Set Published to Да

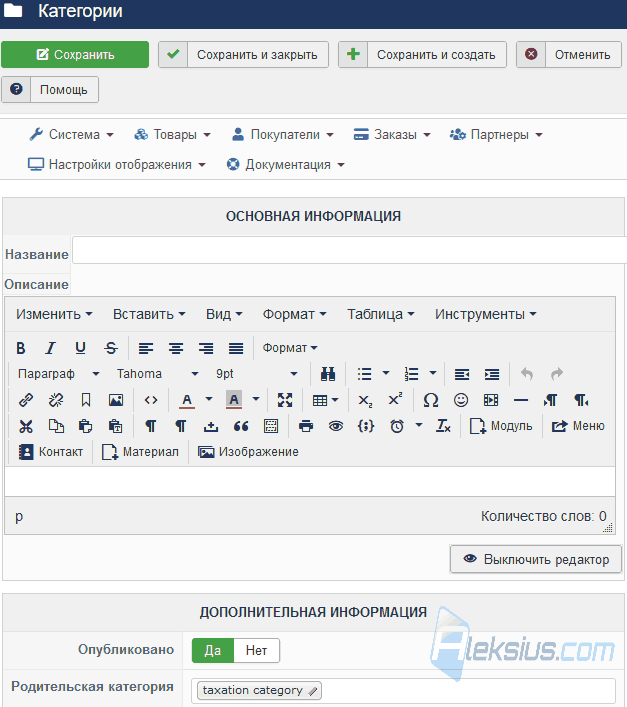213,650
